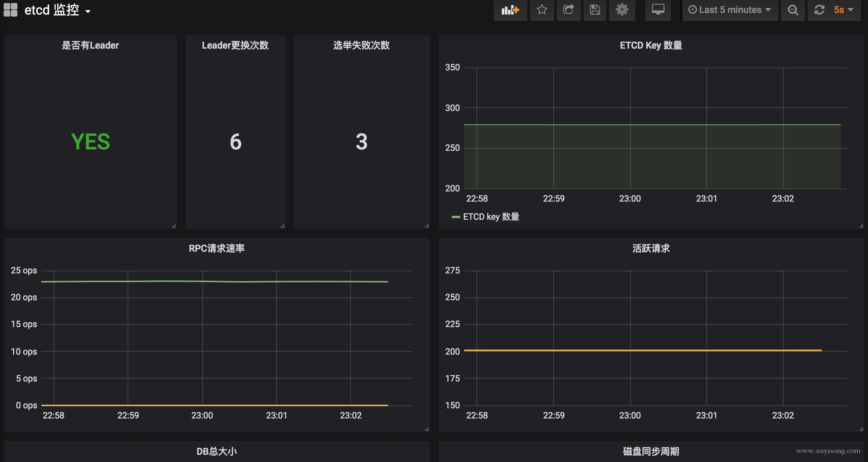Zoom out time range magnifier icon
The width and height of the screenshot is (868, 462).
[793, 10]
